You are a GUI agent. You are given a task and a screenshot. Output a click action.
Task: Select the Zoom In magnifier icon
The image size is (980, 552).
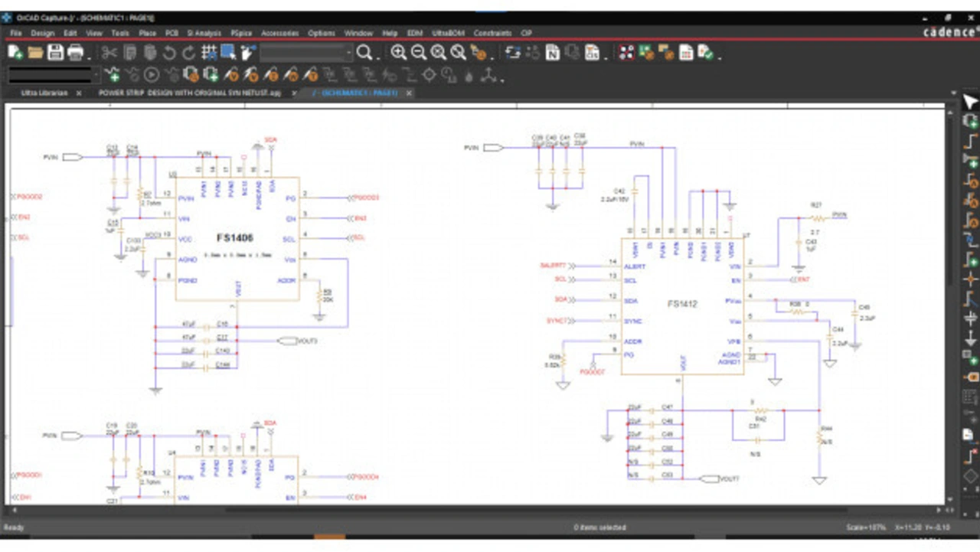pyautogui.click(x=398, y=52)
